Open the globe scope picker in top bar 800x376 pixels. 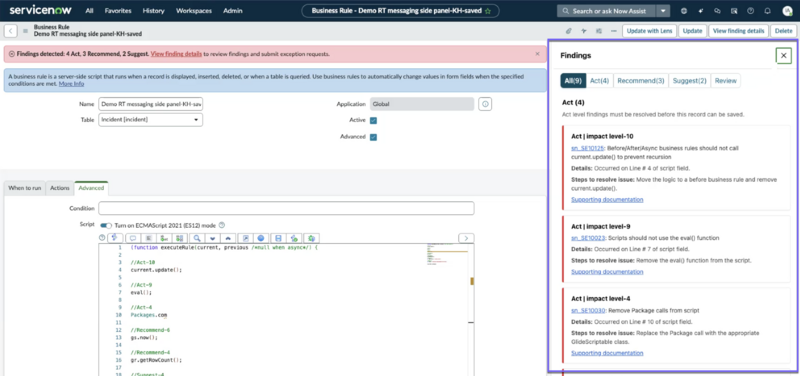[x=684, y=11]
